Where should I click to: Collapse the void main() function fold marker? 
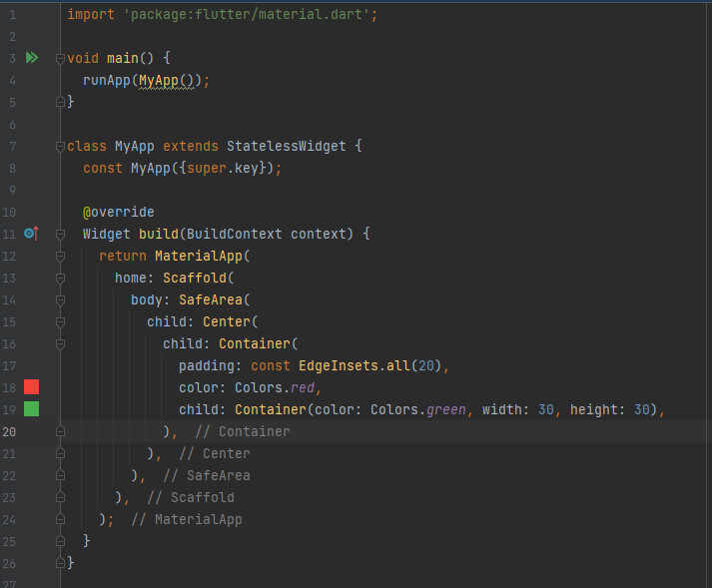[60, 59]
